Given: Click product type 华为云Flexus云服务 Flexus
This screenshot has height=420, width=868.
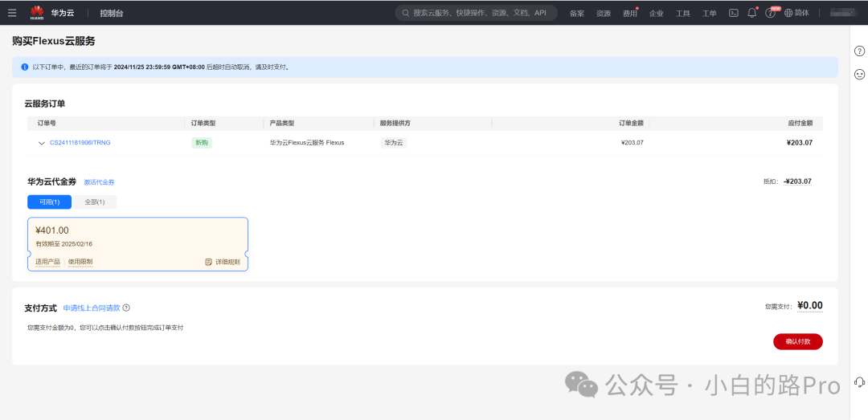Looking at the screenshot, I should (x=307, y=143).
